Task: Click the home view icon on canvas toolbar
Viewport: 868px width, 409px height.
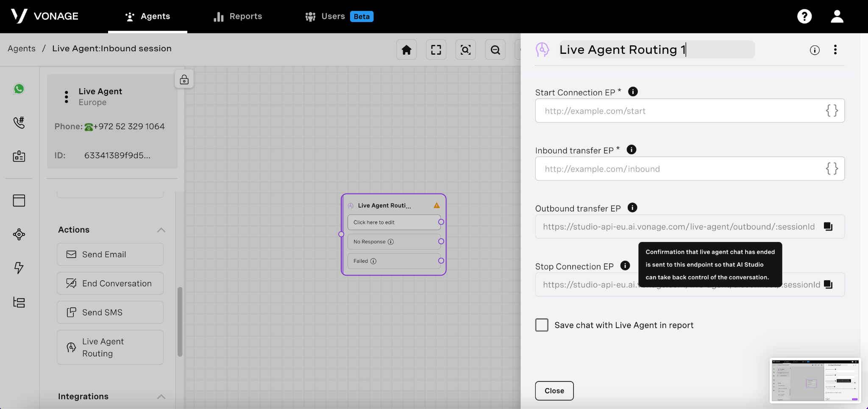Action: pos(406,50)
